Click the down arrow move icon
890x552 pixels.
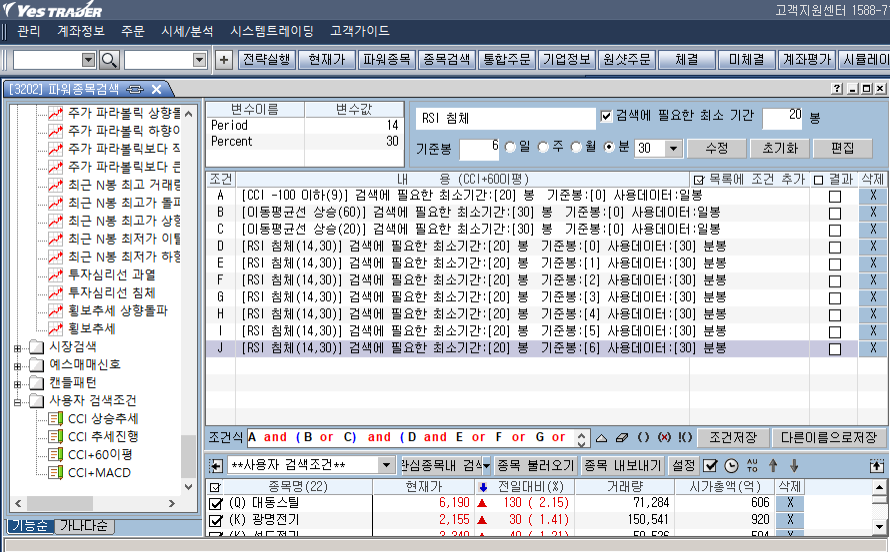tap(794, 466)
